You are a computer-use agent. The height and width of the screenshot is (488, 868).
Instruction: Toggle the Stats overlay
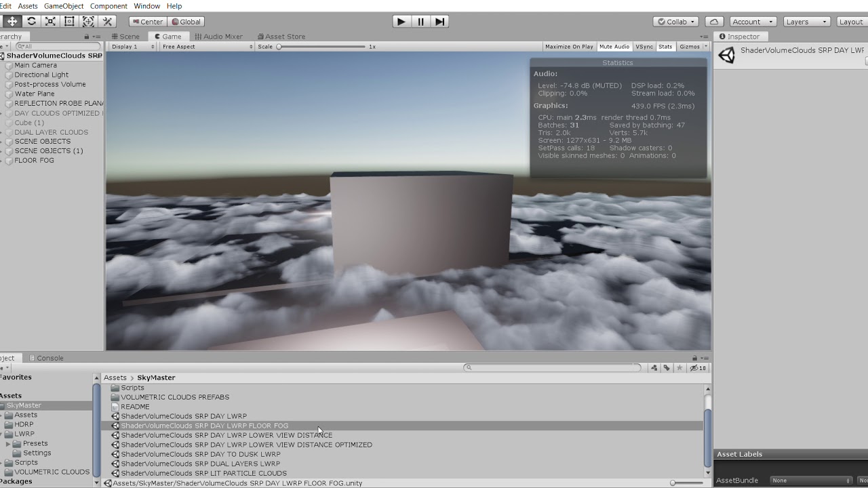coord(665,47)
